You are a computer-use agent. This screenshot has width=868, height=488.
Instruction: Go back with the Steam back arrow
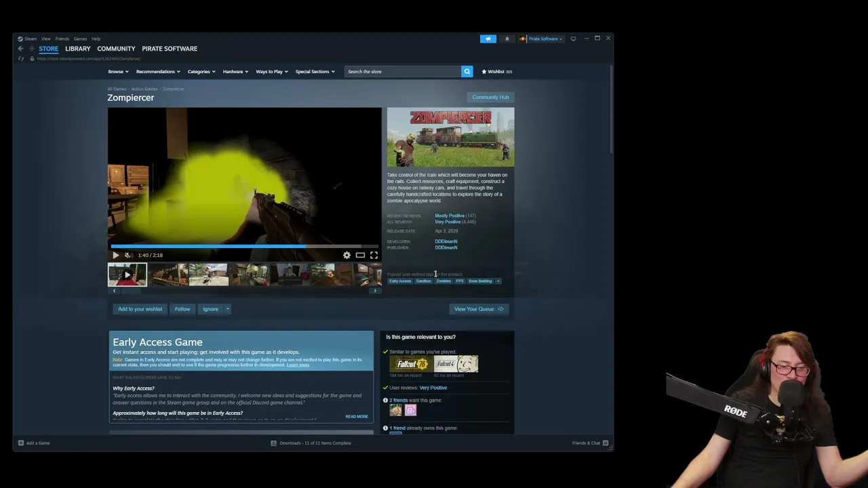coord(21,49)
